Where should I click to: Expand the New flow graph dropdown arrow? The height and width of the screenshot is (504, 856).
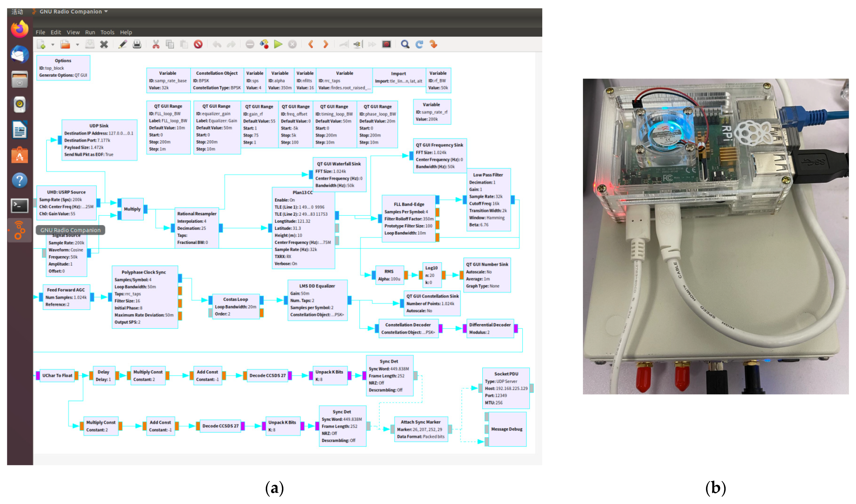pyautogui.click(x=53, y=45)
